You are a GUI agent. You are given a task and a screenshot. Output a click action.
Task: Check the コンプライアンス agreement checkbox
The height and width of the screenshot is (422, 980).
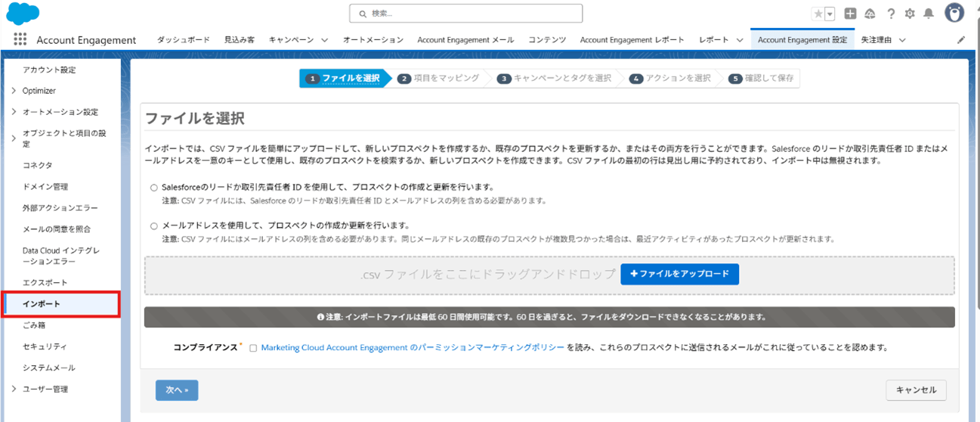coord(253,348)
